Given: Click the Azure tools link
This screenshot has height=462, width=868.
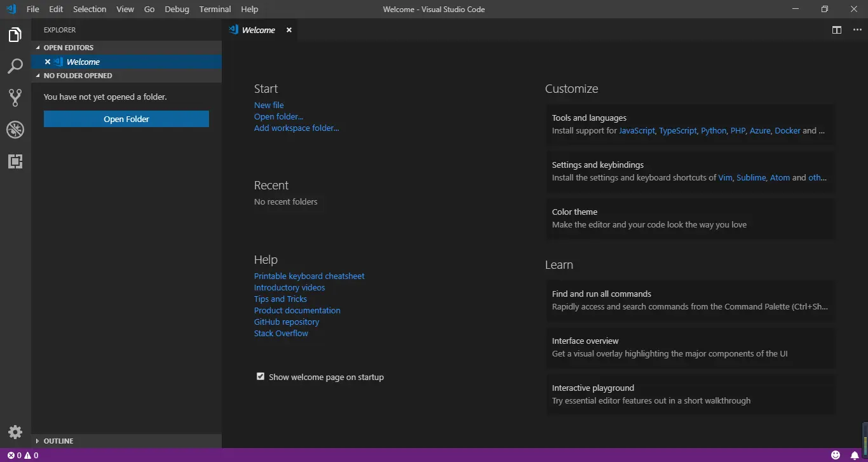Looking at the screenshot, I should click(x=760, y=130).
